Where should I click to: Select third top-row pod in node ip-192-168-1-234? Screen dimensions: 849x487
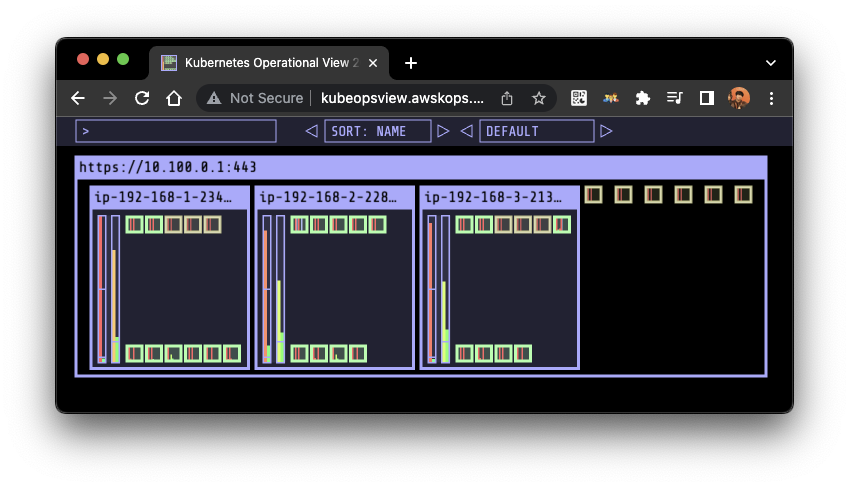tap(173, 224)
